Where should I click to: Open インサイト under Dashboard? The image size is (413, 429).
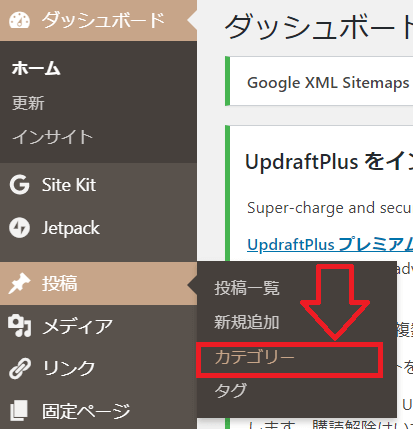[52, 137]
